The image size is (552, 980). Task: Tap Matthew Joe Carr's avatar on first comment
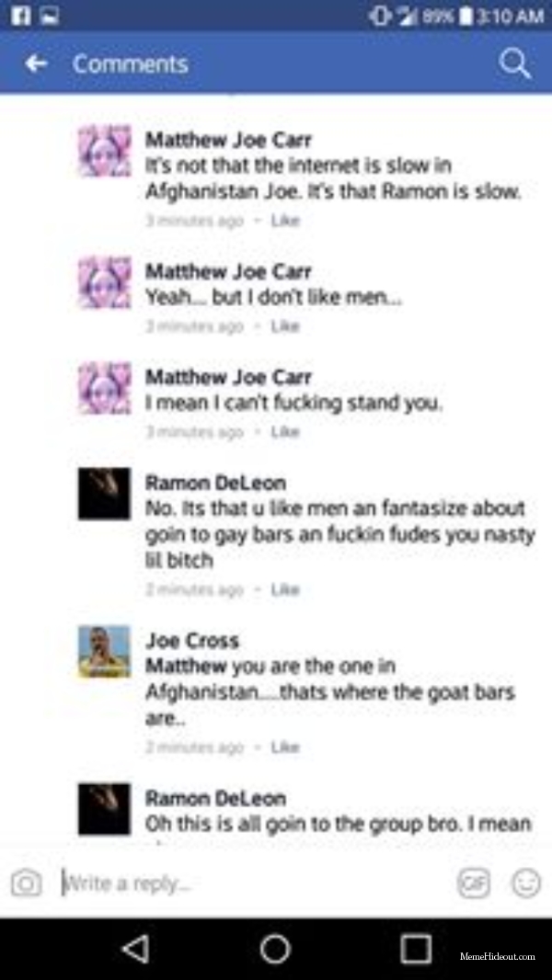coord(104,151)
